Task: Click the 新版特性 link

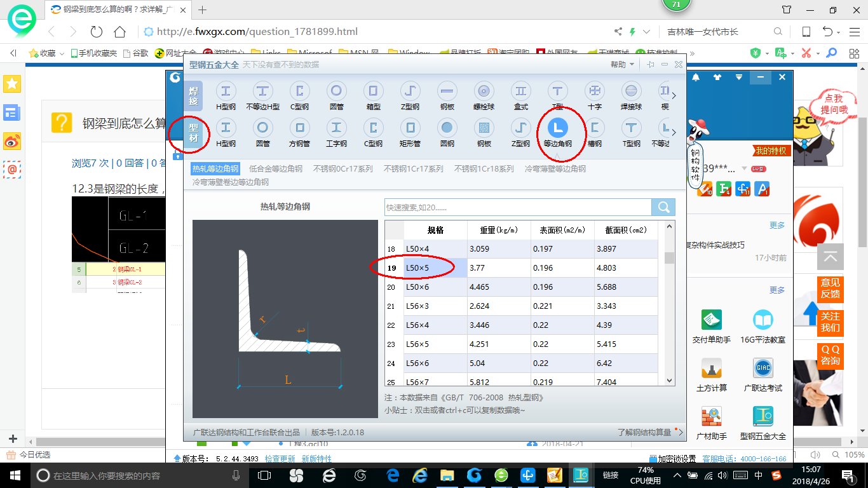Action: (316, 459)
